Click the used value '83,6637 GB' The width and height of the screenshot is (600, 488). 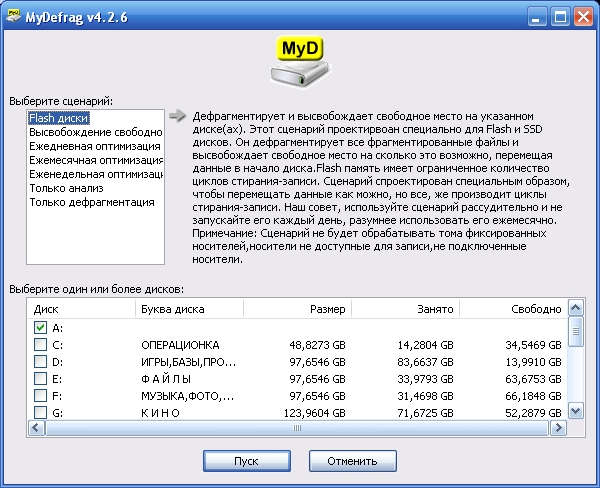[x=426, y=362]
